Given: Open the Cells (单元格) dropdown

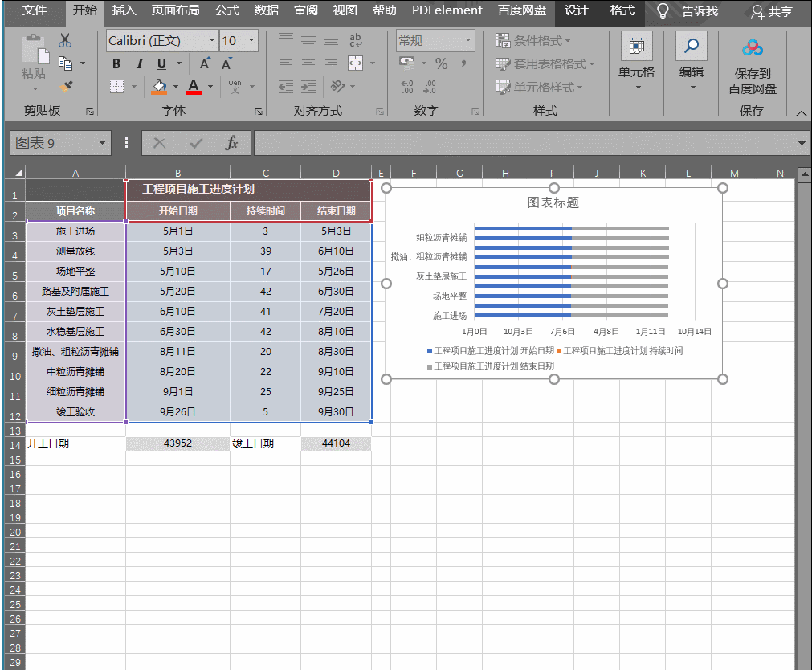Looking at the screenshot, I should 636,61.
